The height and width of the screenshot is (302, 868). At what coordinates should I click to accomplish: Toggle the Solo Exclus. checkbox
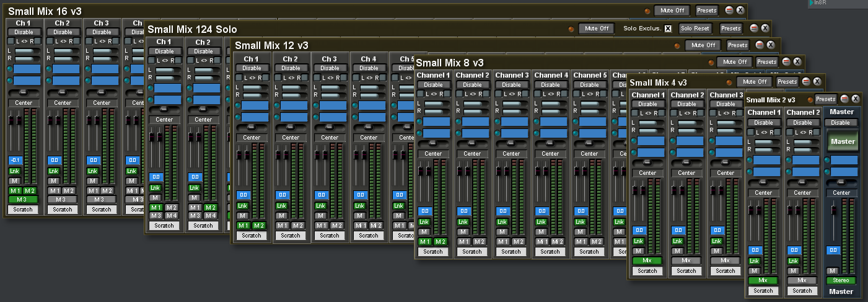668,29
